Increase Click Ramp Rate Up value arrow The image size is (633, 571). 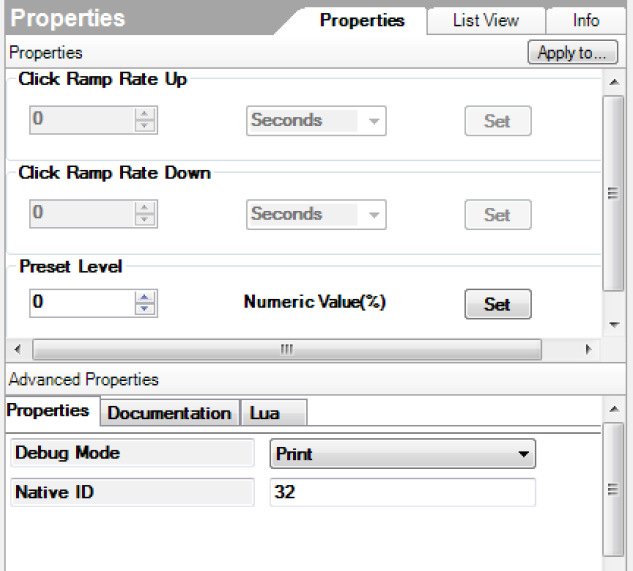[144, 114]
